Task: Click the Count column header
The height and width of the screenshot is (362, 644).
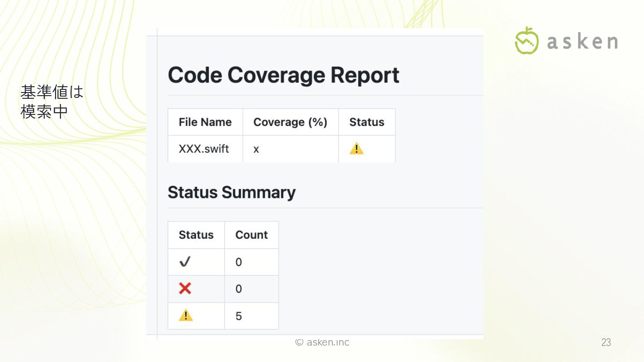Action: (252, 235)
